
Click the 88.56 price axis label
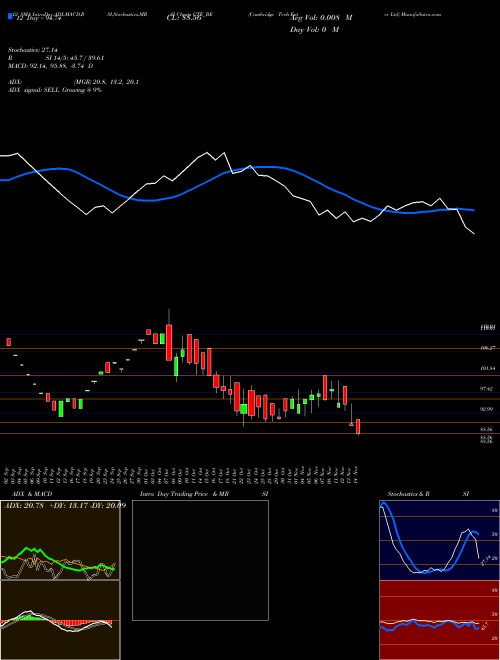click(x=487, y=429)
